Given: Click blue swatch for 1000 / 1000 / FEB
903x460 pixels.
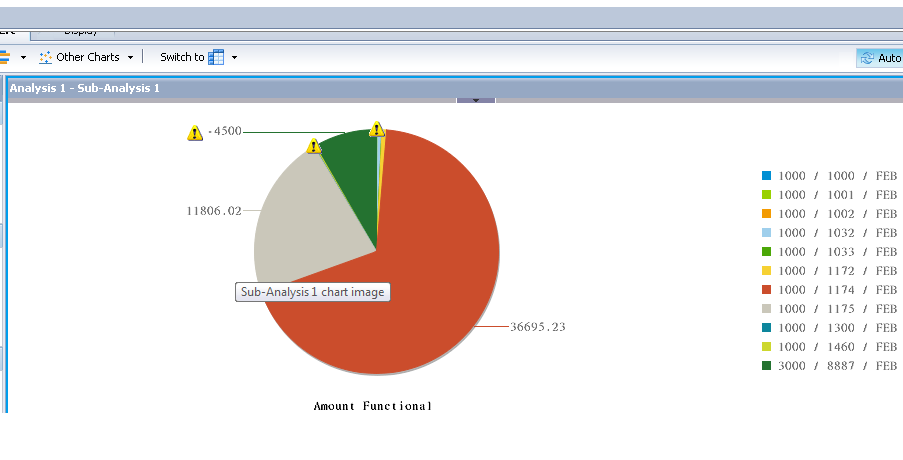Looking at the screenshot, I should coord(766,176).
